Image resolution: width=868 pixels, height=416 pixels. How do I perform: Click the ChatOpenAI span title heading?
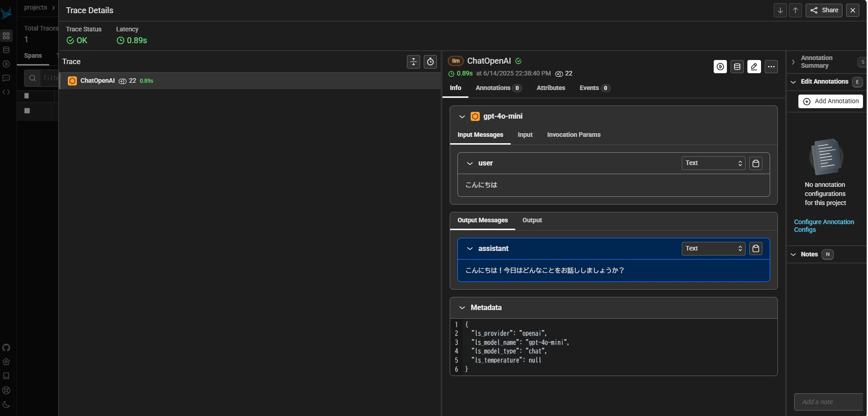point(489,61)
